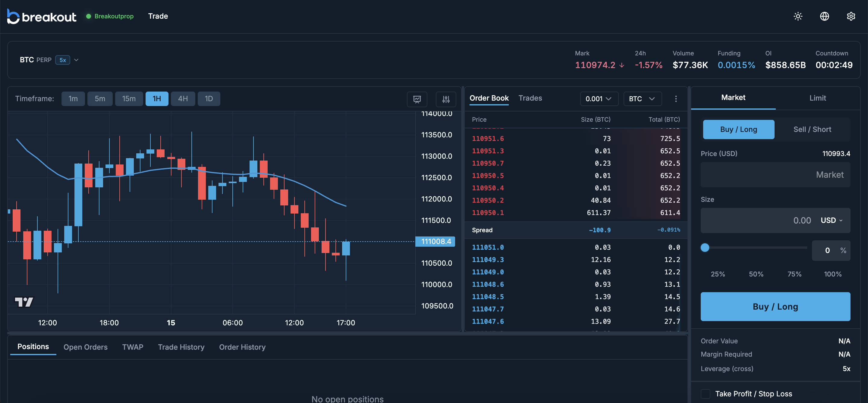868x403 pixels.
Task: Click the 50% size preset
Action: point(756,274)
